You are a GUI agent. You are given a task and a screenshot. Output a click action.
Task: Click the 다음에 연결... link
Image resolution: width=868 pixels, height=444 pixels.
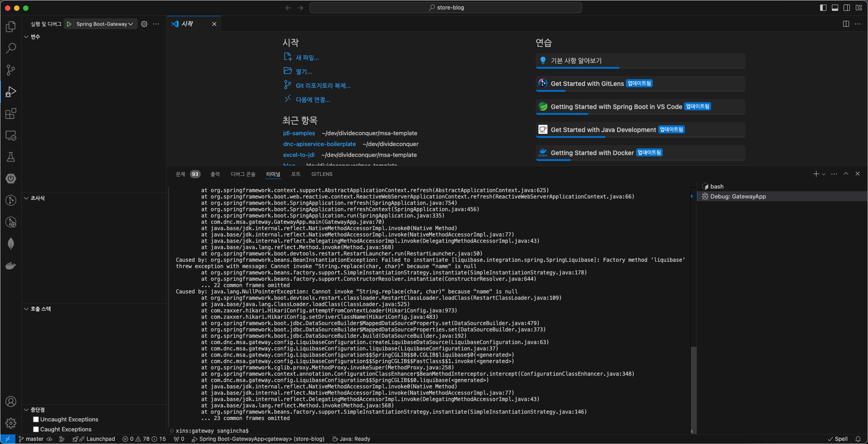(313, 100)
